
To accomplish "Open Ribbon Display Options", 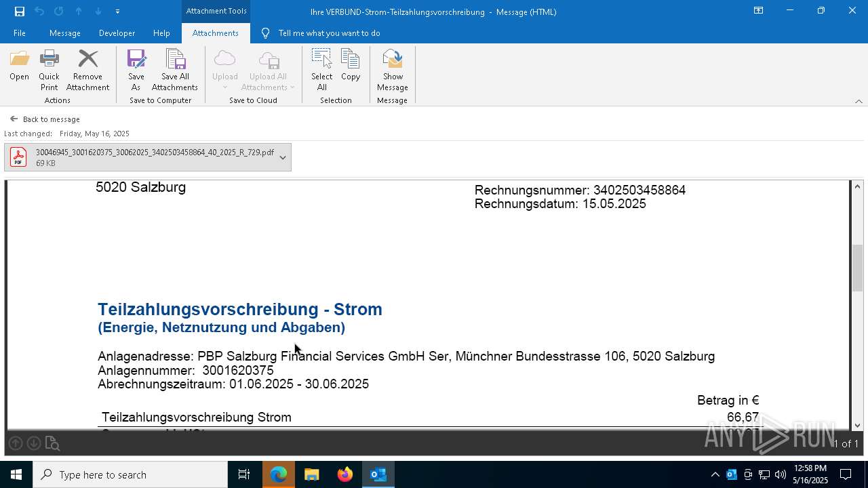I will (758, 11).
